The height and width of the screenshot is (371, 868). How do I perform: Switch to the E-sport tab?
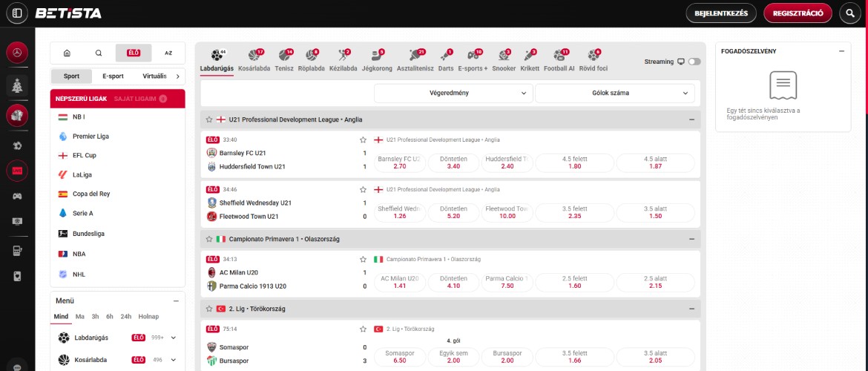(113, 76)
